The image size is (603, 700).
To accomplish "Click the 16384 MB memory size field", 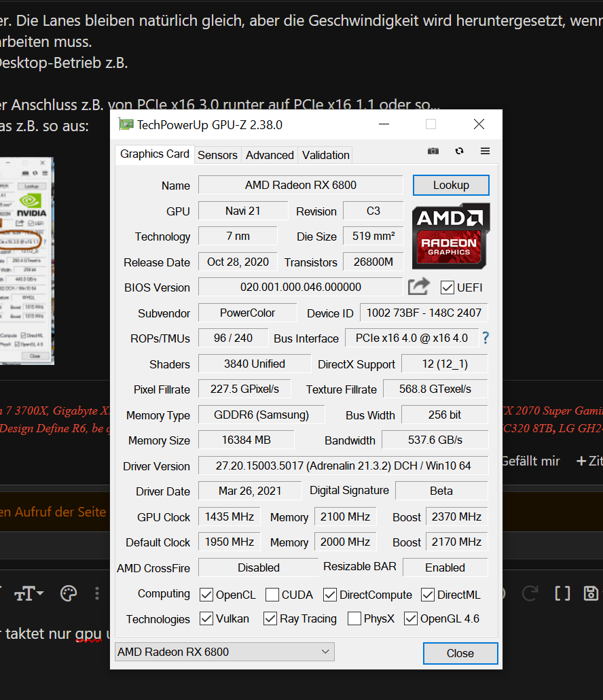I will (x=246, y=440).
